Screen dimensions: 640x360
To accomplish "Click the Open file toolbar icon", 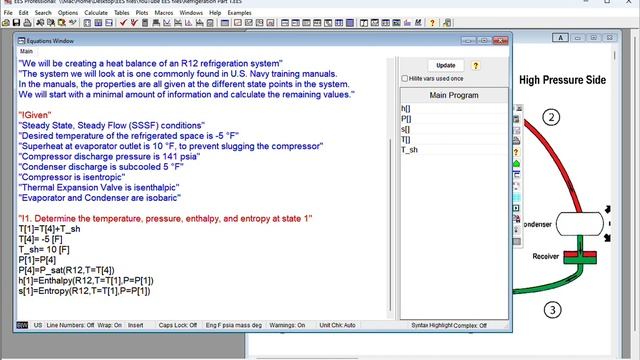I will pos(6,23).
